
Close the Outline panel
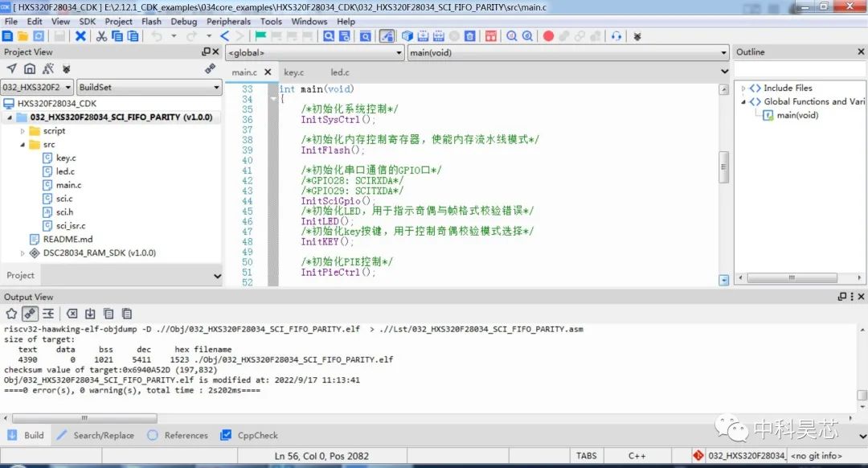861,51
